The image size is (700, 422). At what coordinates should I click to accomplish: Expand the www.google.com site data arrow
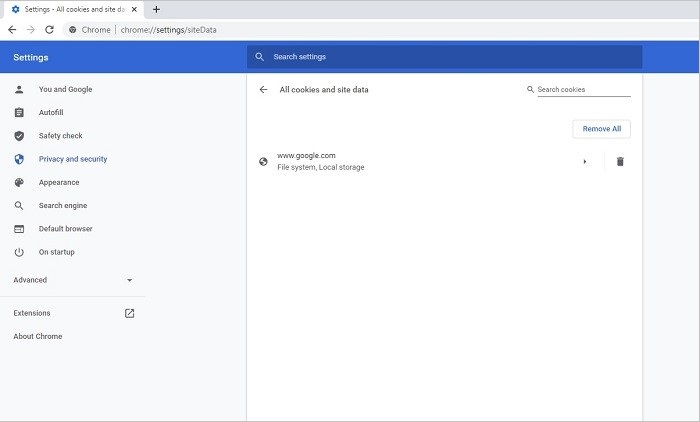585,161
